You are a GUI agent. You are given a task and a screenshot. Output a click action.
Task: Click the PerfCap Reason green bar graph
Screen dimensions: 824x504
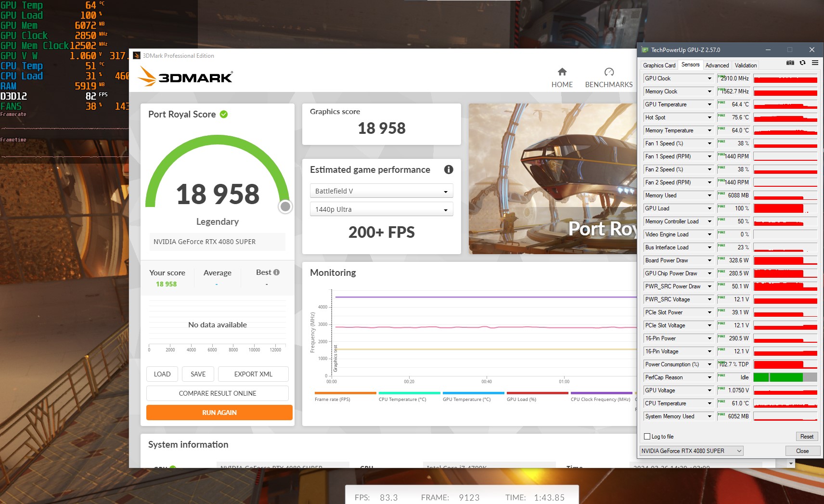(785, 377)
